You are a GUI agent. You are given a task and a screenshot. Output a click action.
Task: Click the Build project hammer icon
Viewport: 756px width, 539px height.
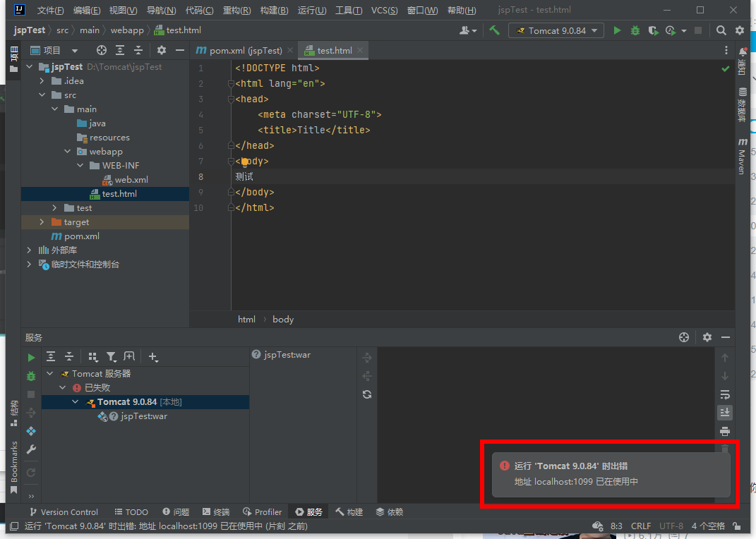tap(495, 30)
